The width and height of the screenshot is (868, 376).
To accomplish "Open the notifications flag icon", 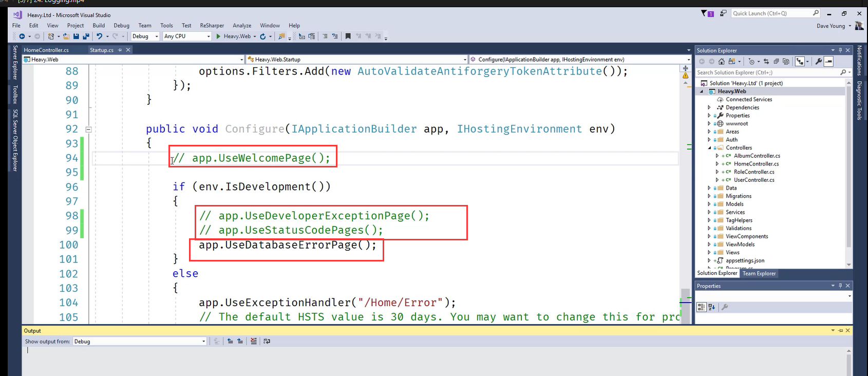I will [707, 13].
